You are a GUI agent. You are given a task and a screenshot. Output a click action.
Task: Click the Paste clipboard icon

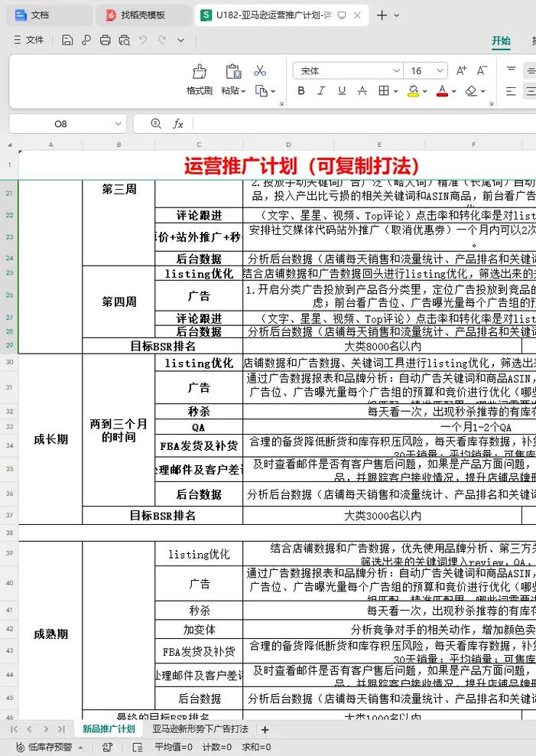point(233,71)
